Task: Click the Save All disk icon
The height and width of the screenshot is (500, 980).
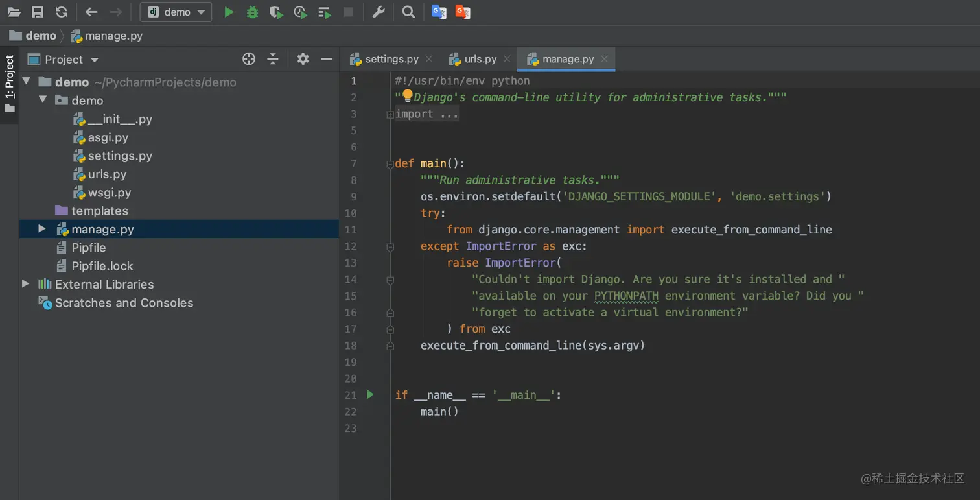Action: [x=38, y=12]
